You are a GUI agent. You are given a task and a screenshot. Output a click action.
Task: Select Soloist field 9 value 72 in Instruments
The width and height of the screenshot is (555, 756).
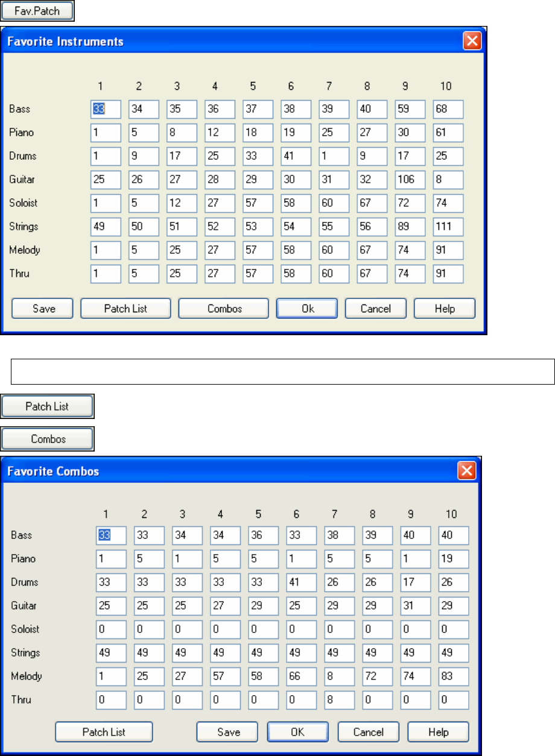(410, 203)
